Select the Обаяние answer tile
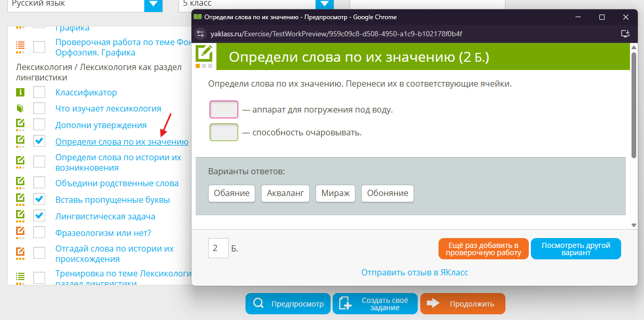This screenshot has height=320, width=644. 232,193
